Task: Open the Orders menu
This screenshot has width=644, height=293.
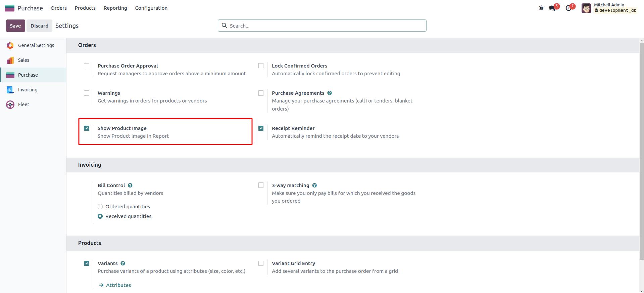Action: point(59,8)
